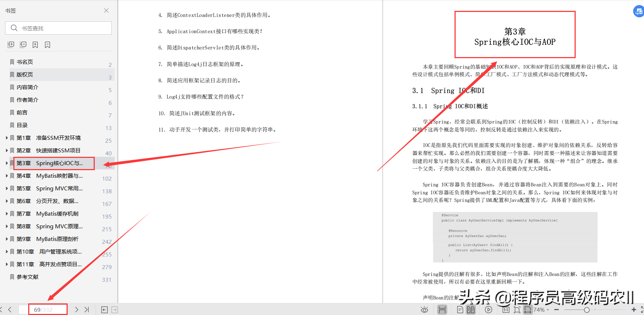Go back to previous view
644x315 pixels.
tap(105, 310)
